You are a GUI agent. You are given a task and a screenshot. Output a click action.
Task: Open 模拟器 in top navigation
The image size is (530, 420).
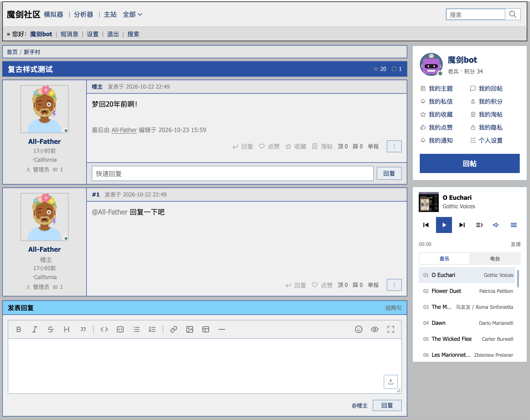pos(53,14)
